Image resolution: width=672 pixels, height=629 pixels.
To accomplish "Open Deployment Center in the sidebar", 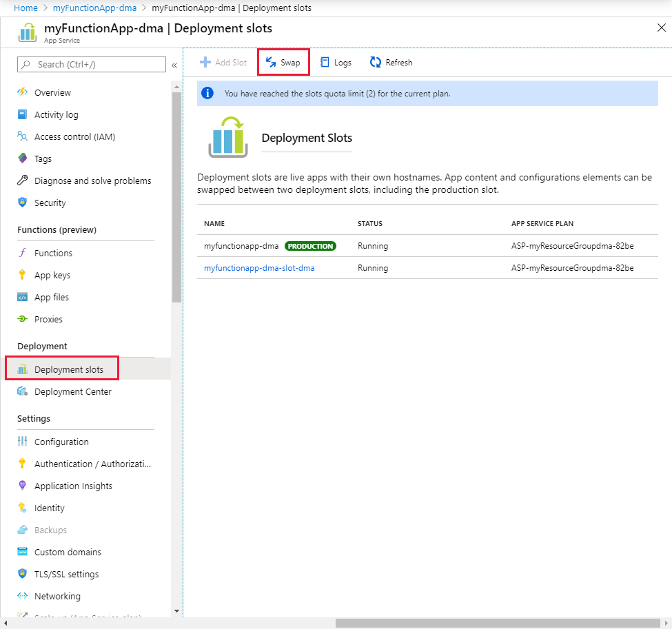I will pyautogui.click(x=72, y=391).
